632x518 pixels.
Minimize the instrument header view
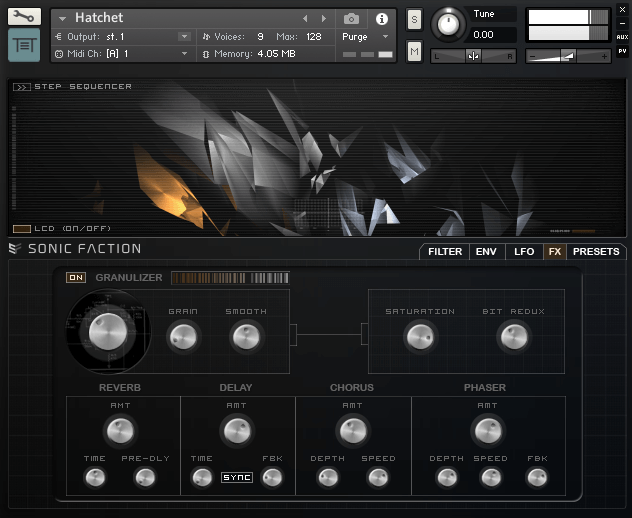pos(622,23)
